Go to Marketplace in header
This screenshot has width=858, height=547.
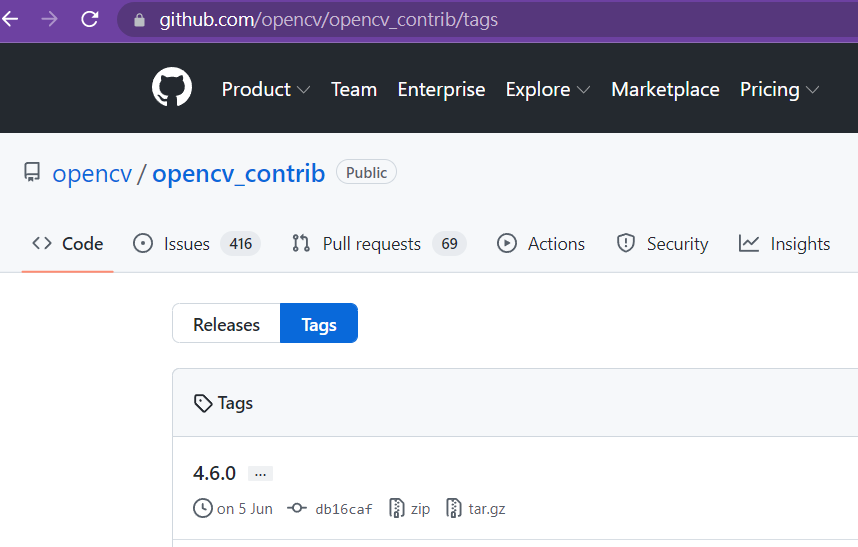(x=665, y=89)
